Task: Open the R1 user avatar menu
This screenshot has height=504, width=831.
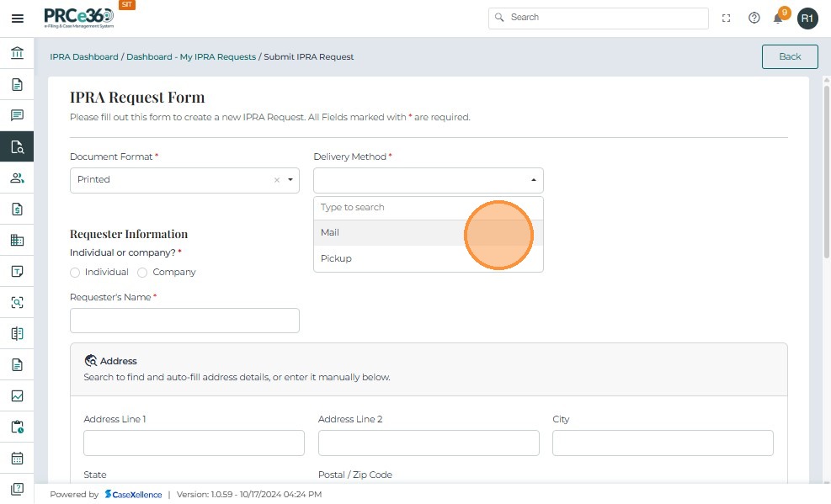Action: click(x=807, y=18)
